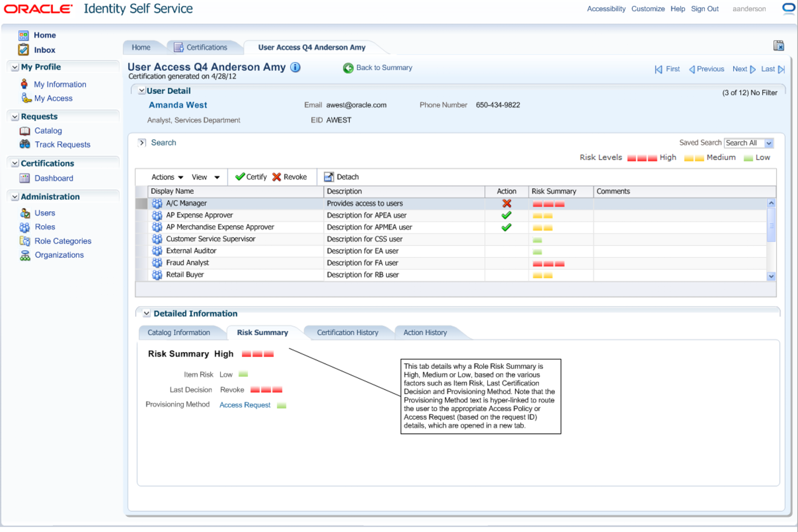
Task: Click the Detach table icon
Action: pos(329,177)
